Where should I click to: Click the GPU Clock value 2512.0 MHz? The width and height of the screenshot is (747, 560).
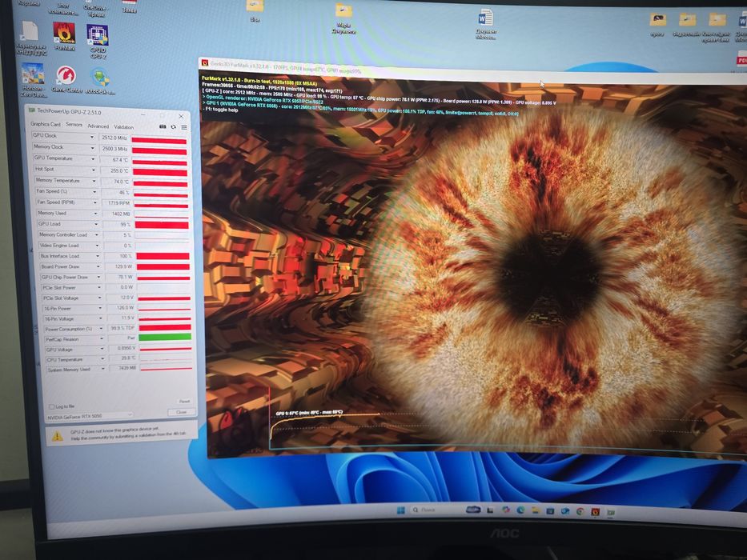pyautogui.click(x=114, y=138)
